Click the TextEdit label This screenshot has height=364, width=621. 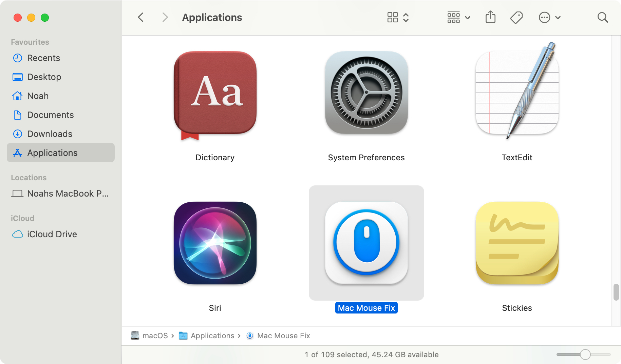(517, 158)
